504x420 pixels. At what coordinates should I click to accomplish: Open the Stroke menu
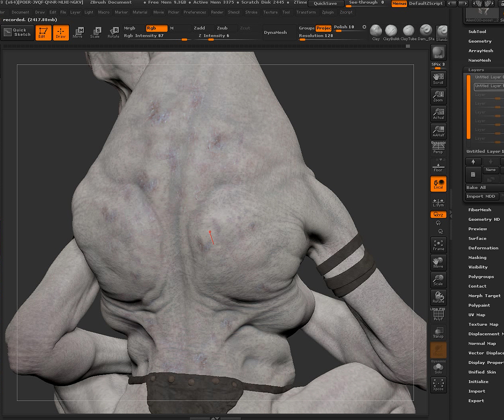coord(251,12)
